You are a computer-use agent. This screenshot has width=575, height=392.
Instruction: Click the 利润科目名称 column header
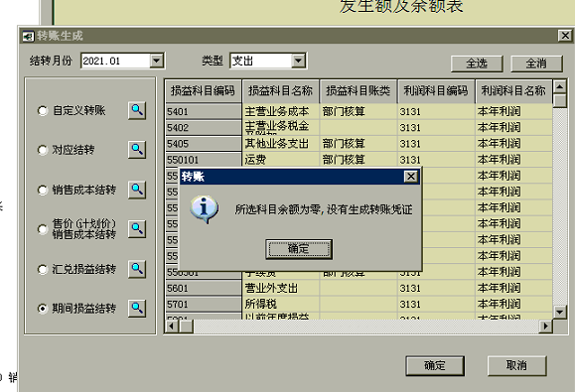pyautogui.click(x=513, y=91)
